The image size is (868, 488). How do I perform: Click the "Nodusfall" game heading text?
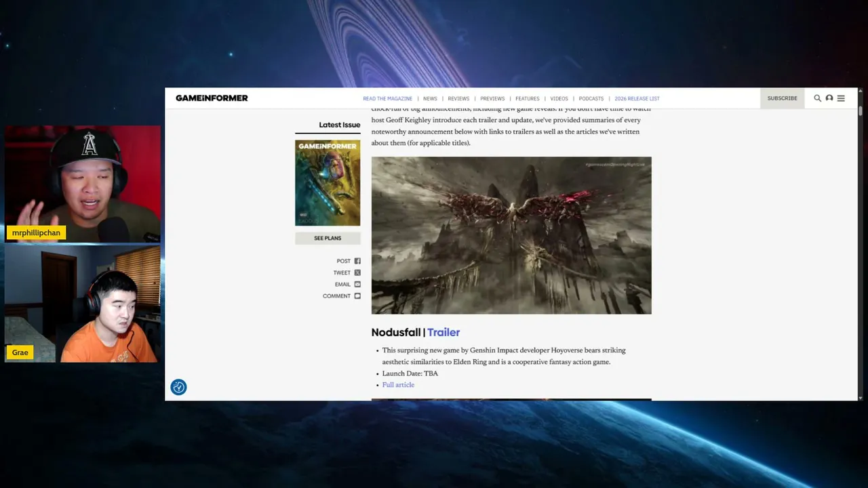pos(396,332)
